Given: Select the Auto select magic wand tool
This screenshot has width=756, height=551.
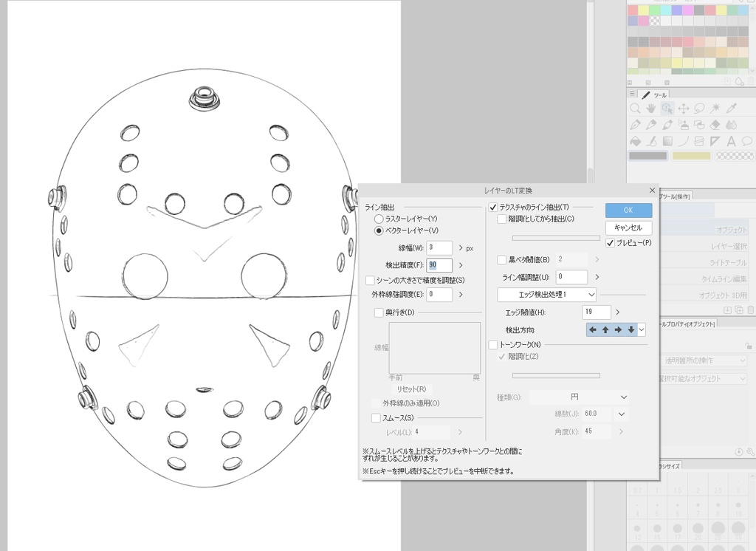Looking at the screenshot, I should pyautogui.click(x=715, y=109).
